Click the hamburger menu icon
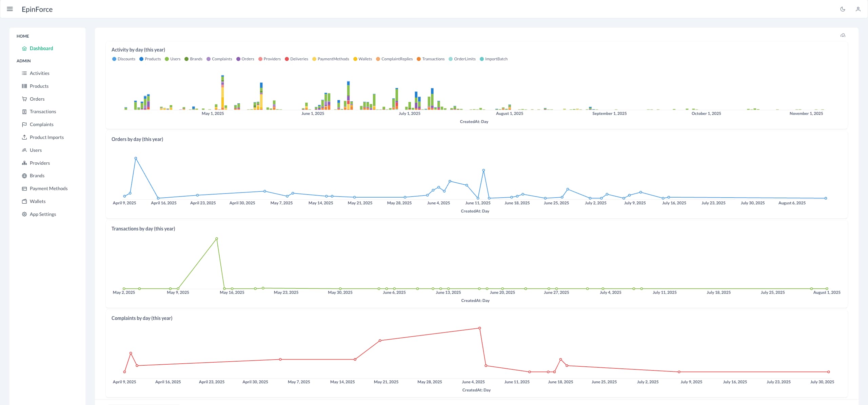This screenshot has width=868, height=405. pos(10,9)
